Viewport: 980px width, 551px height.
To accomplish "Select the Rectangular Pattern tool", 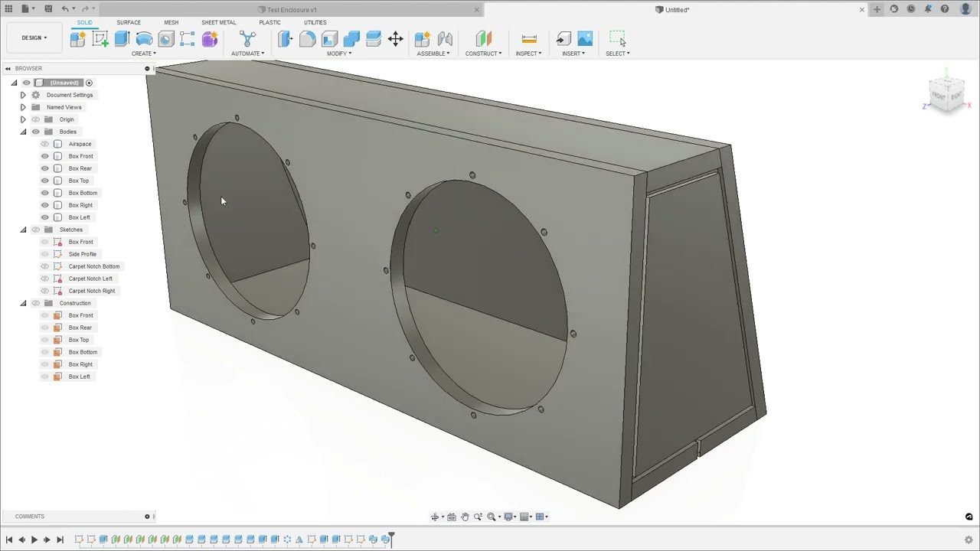I will (188, 39).
